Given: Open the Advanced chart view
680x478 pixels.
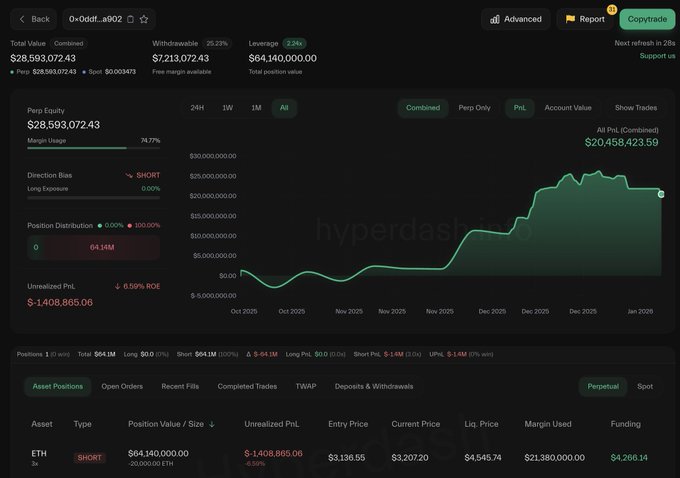Looking at the screenshot, I should tap(515, 19).
